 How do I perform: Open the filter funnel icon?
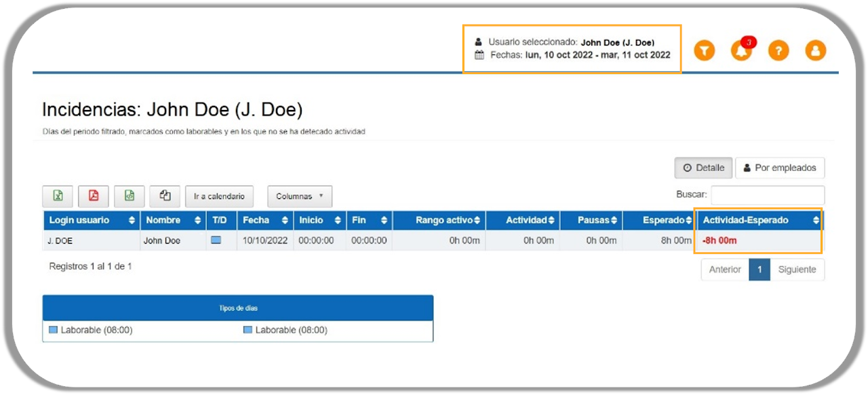(705, 50)
